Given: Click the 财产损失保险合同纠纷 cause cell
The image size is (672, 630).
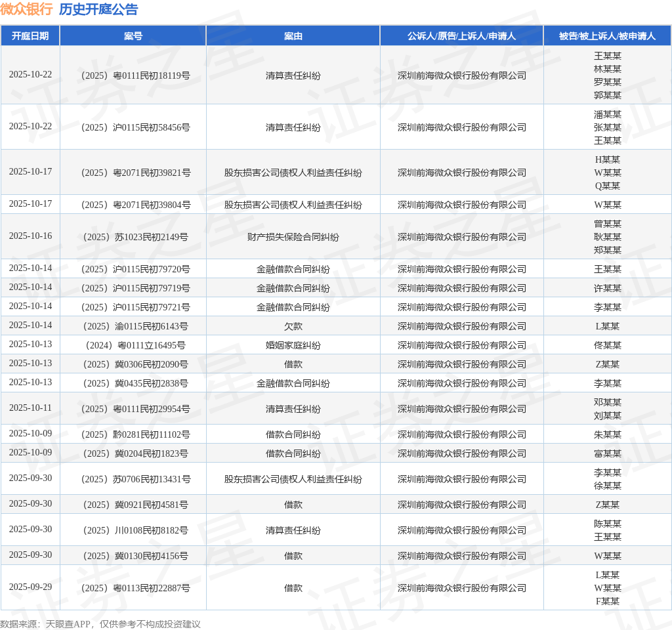Looking at the screenshot, I should pos(293,237).
